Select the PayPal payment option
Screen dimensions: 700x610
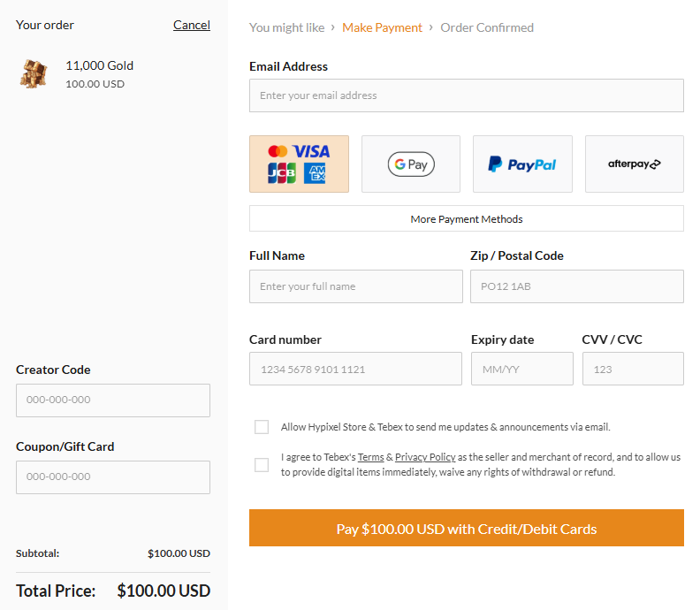tap(522, 164)
